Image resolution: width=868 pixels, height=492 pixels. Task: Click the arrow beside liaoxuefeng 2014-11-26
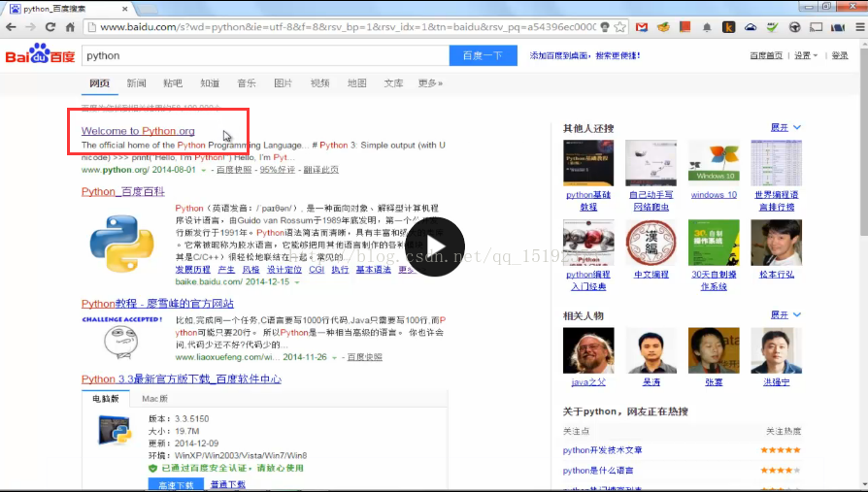334,357
